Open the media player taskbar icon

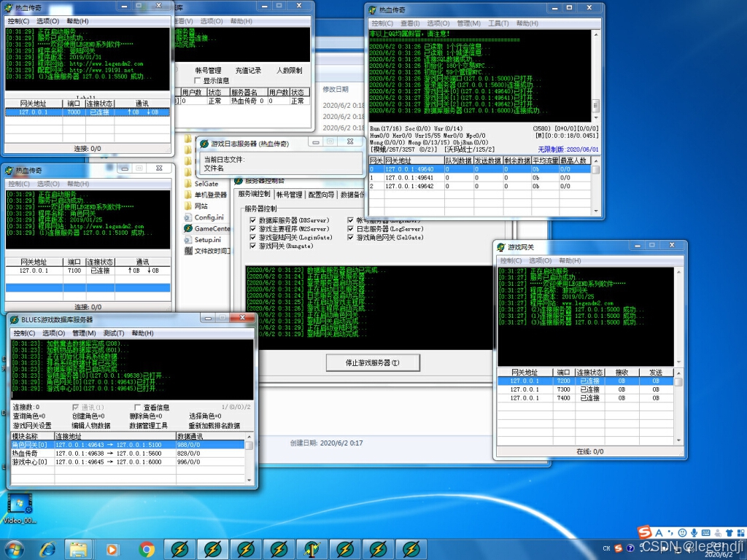tap(112, 550)
